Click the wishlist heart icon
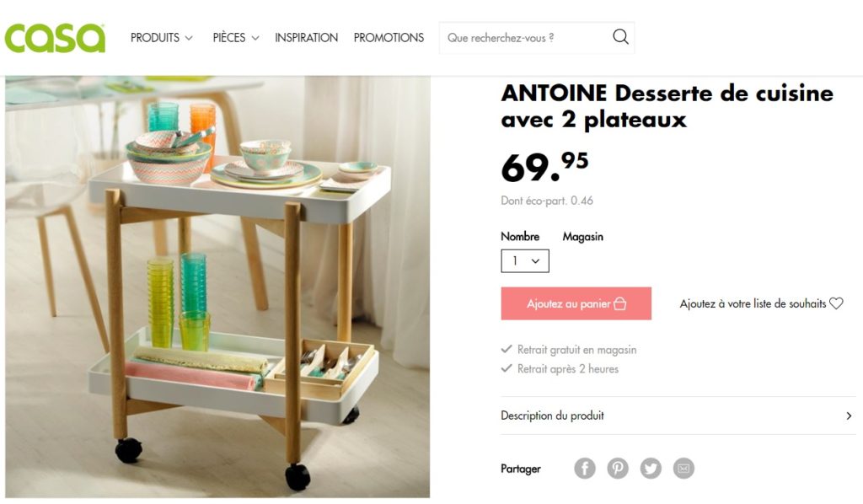The image size is (863, 504). [836, 303]
